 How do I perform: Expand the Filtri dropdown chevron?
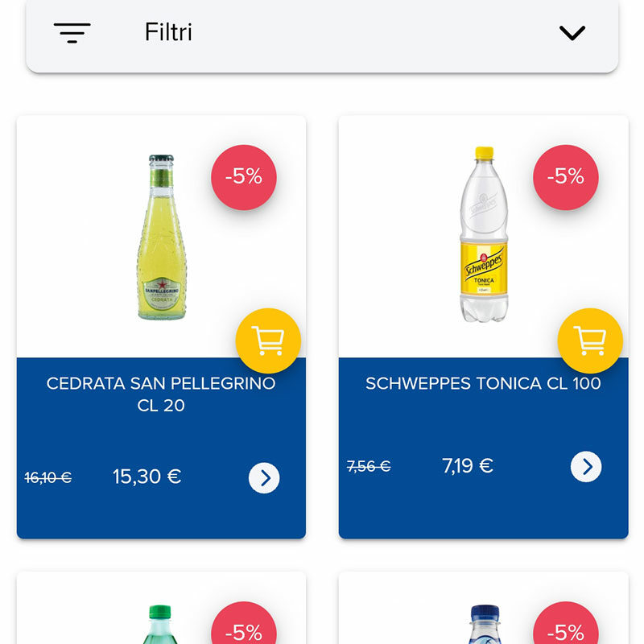572,33
